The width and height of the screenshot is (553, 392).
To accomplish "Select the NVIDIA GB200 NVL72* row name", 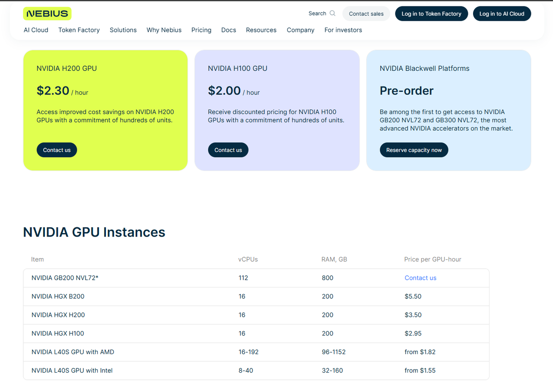I will click(x=65, y=278).
